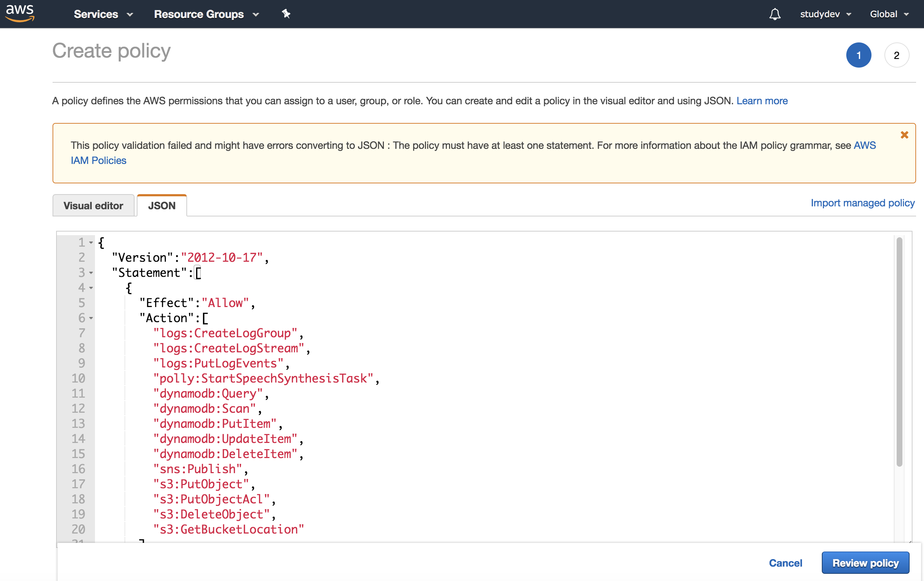924x581 pixels.
Task: Click the "dynamodb:Scan" action line
Action: 208,409
